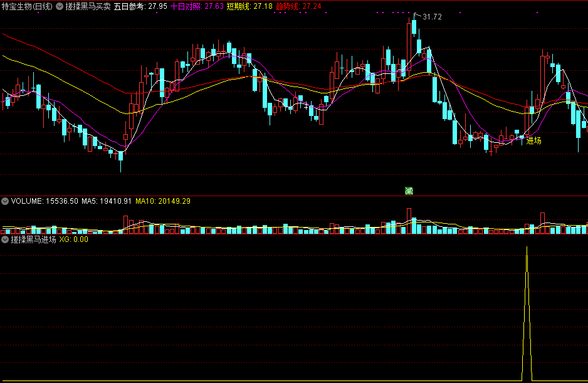
Task: Click the yellow 进场 entry signal label
Action: [533, 140]
